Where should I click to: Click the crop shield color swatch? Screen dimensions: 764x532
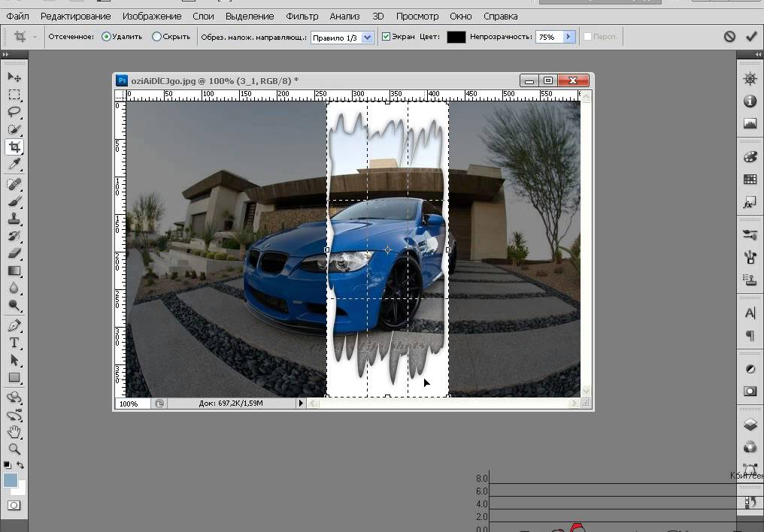point(456,37)
